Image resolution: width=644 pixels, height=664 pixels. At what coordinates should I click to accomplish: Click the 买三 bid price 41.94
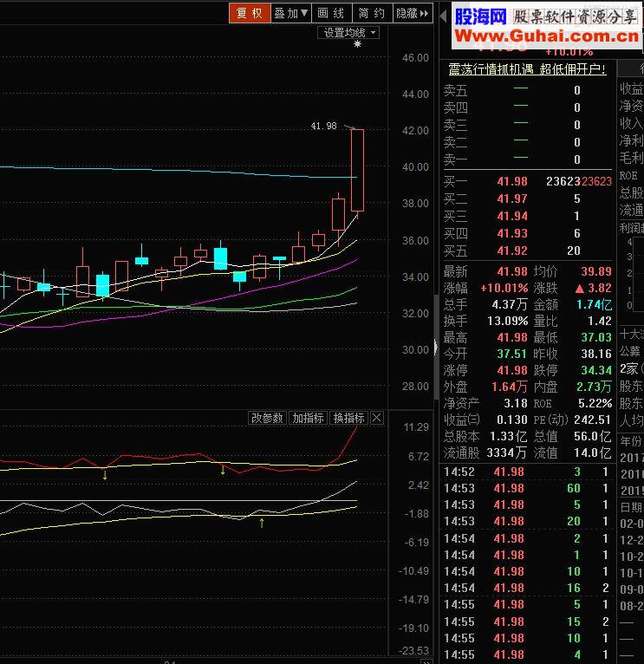[512, 217]
